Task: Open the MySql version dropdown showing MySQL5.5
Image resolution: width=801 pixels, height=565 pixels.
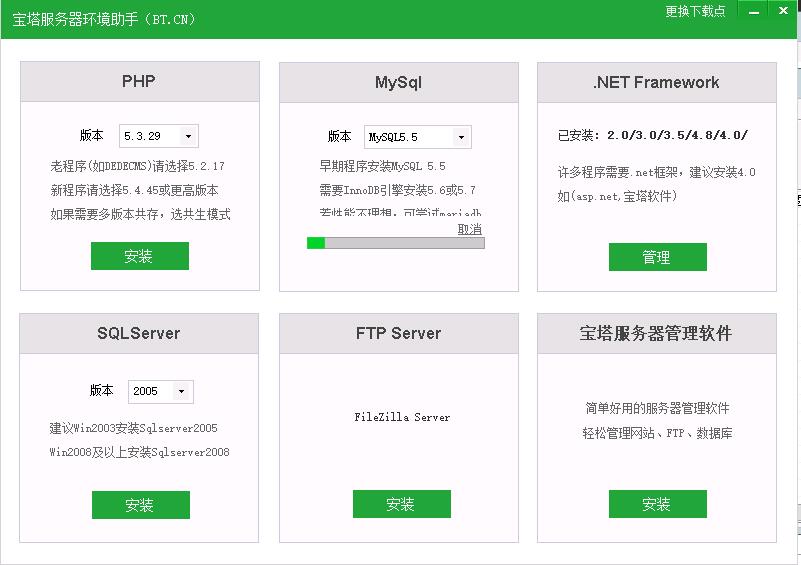Action: 418,137
